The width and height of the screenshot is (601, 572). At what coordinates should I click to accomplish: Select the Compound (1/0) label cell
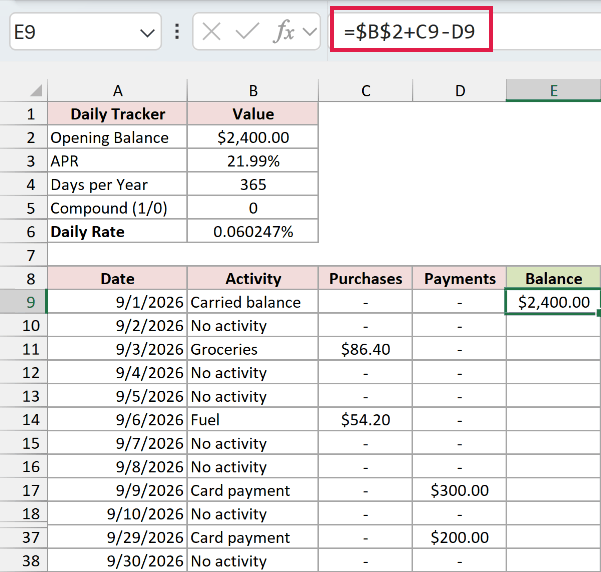click(118, 208)
